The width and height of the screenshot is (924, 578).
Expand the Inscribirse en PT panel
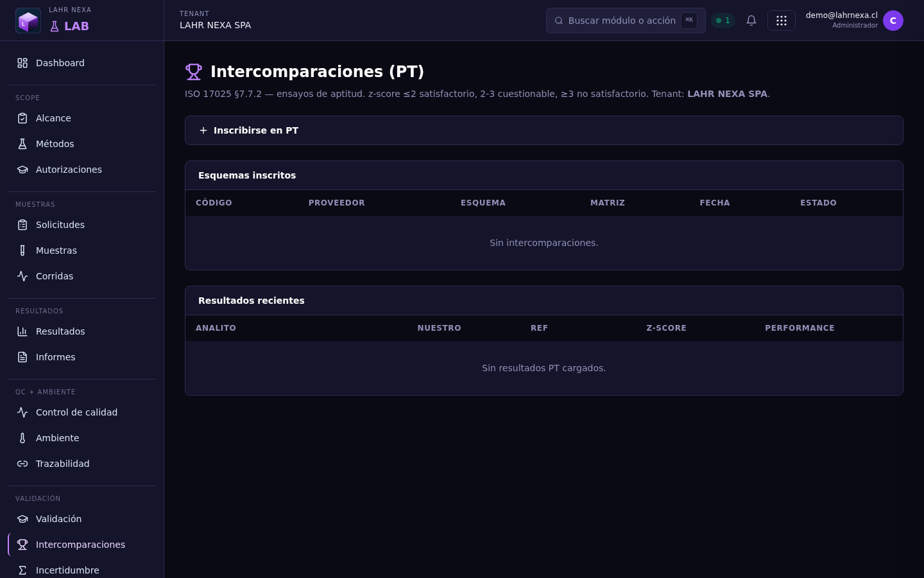point(544,130)
